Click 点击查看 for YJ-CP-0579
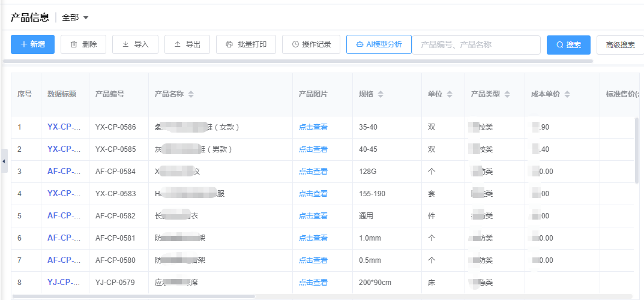The height and width of the screenshot is (300, 644). (x=313, y=283)
